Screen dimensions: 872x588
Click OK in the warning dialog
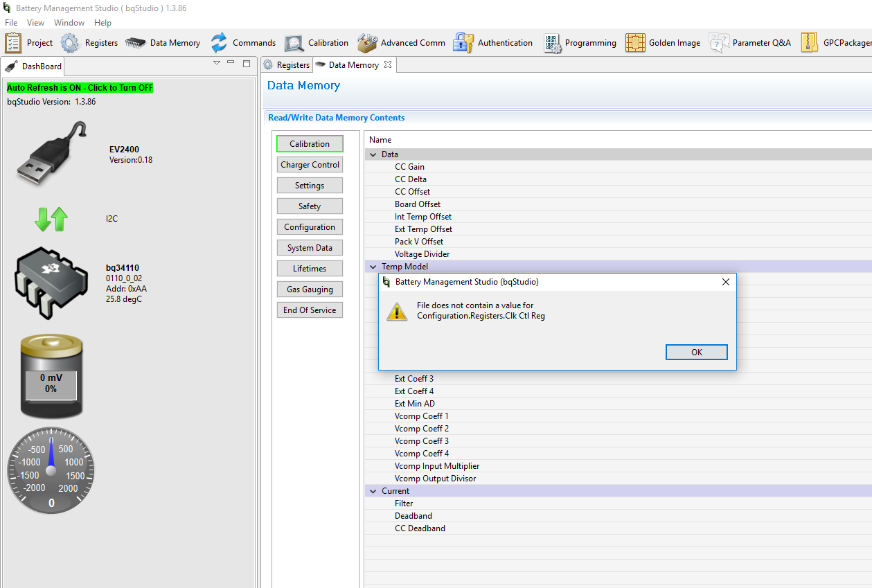[697, 353]
